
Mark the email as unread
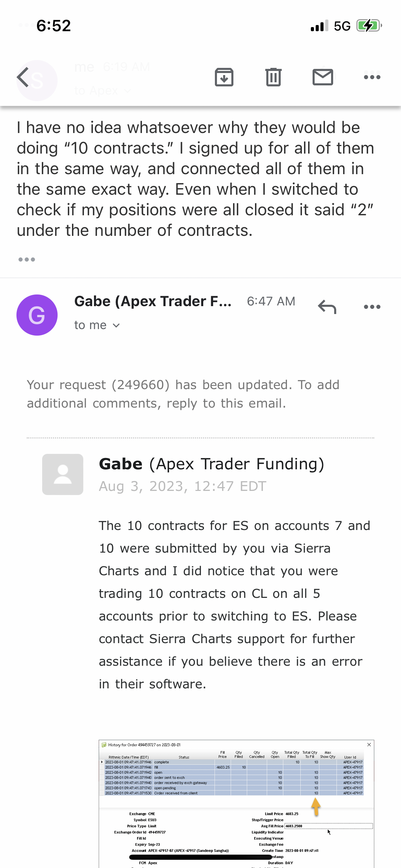click(x=323, y=77)
